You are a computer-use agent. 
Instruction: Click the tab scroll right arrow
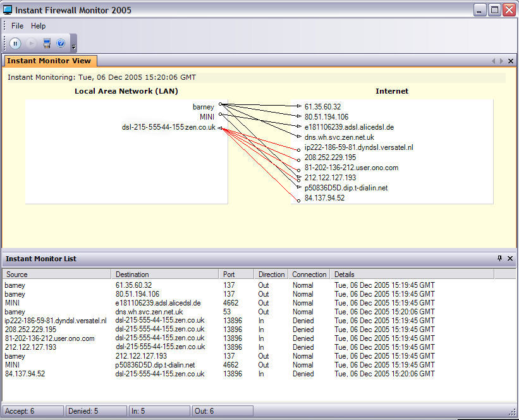tap(501, 61)
